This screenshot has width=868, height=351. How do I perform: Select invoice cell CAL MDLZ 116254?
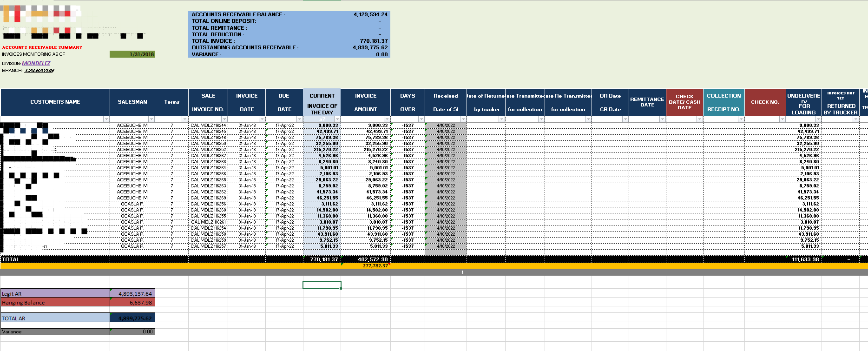click(x=208, y=228)
